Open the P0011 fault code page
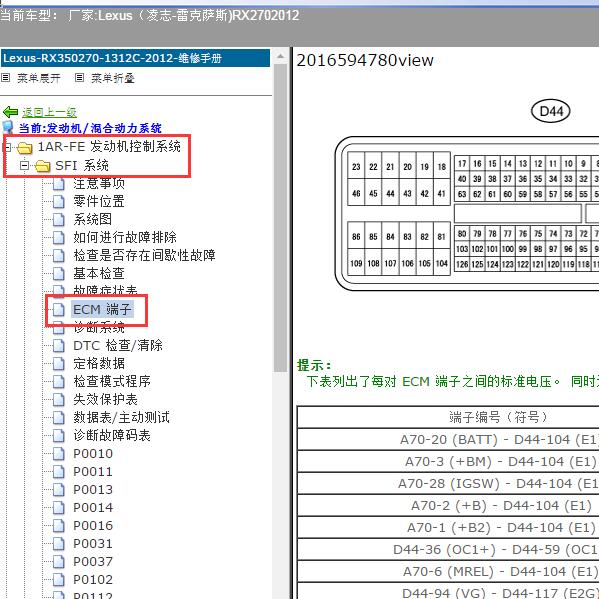Image resolution: width=599 pixels, height=599 pixels. click(x=93, y=471)
